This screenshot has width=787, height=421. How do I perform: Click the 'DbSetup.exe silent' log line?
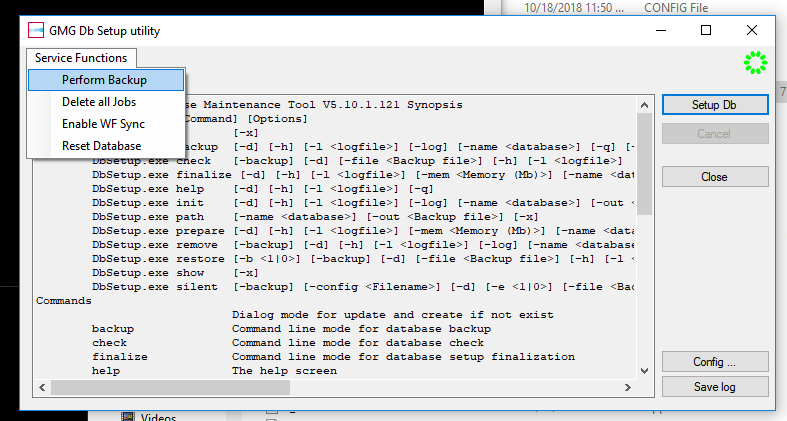pyautogui.click(x=362, y=287)
